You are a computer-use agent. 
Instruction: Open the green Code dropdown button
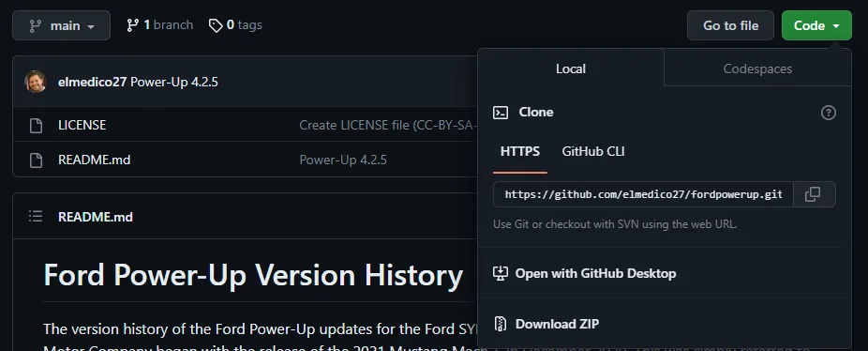point(816,25)
